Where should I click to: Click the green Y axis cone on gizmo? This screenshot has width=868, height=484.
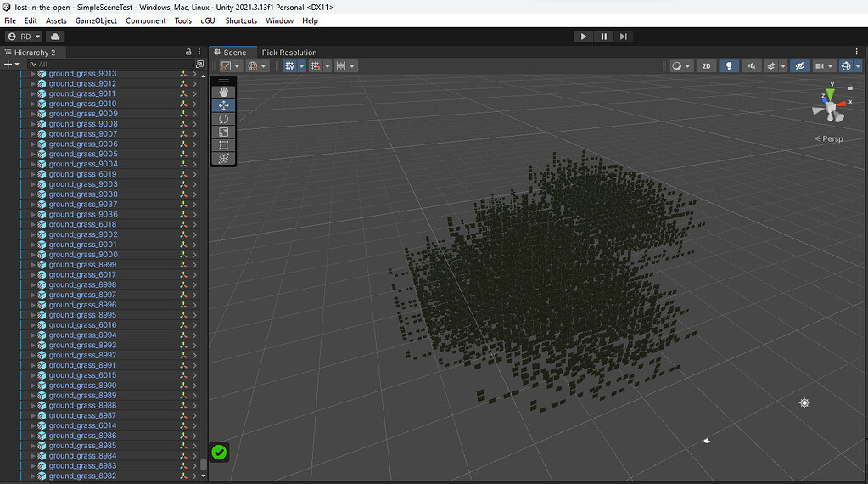pos(830,95)
